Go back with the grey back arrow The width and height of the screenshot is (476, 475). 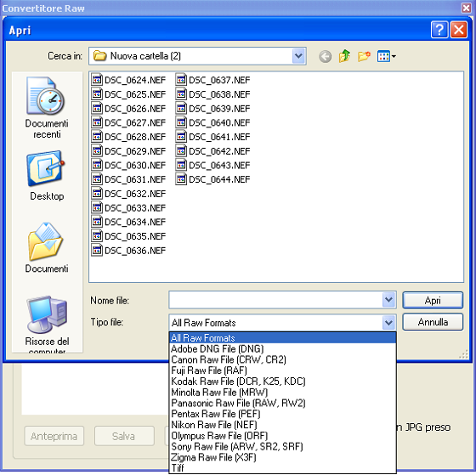click(325, 56)
